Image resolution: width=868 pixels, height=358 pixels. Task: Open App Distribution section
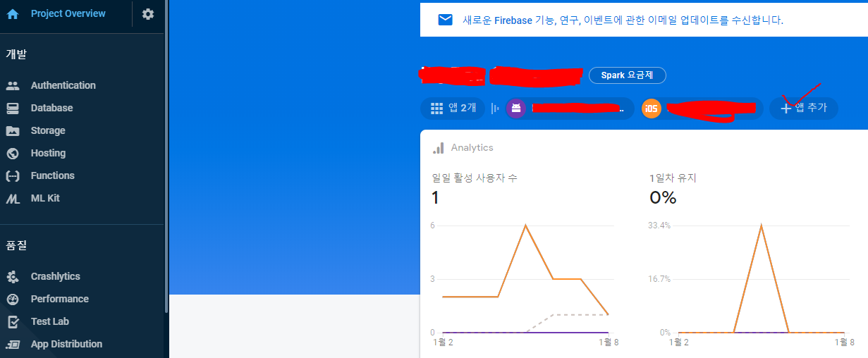(66, 344)
